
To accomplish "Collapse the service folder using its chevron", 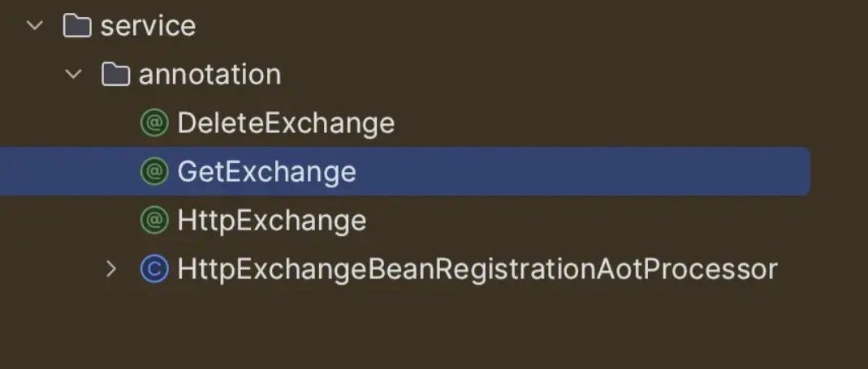I will tap(34, 25).
